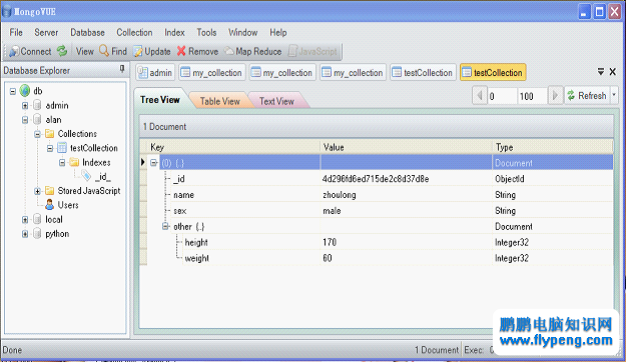Collapse the testCollection tree node
The image size is (626, 362).
[x=50, y=148]
